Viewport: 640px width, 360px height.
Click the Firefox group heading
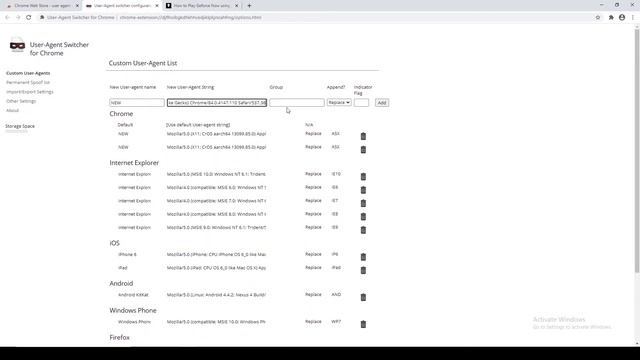[119, 338]
